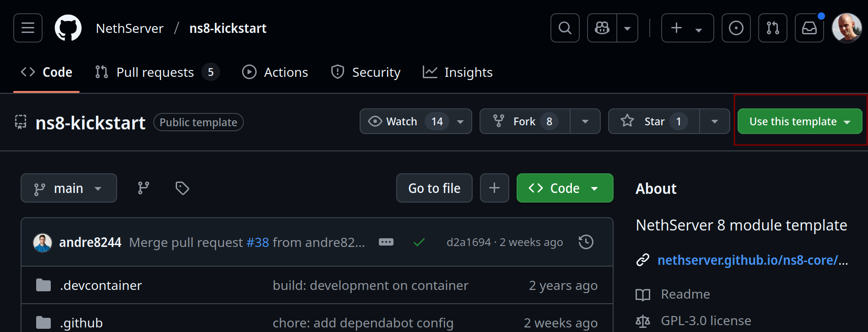Screen dimensions: 868x332
Task: Open the notifications inbox icon
Action: (x=809, y=28)
